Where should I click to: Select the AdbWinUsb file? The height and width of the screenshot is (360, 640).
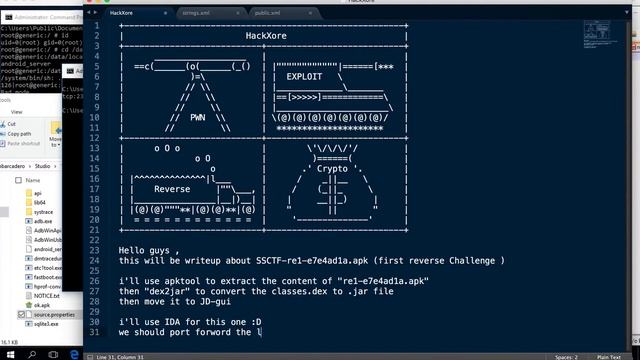43,240
